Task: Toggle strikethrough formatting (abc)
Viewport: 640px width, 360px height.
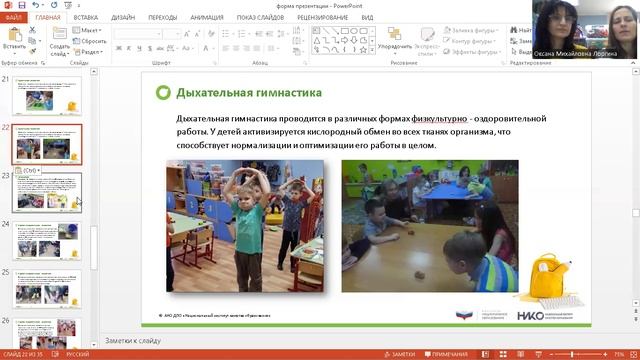Action: click(x=160, y=48)
